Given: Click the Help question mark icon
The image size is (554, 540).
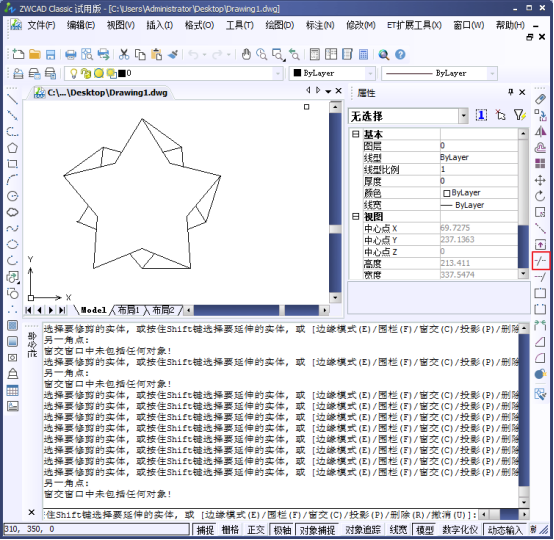Looking at the screenshot, I should coord(400,54).
